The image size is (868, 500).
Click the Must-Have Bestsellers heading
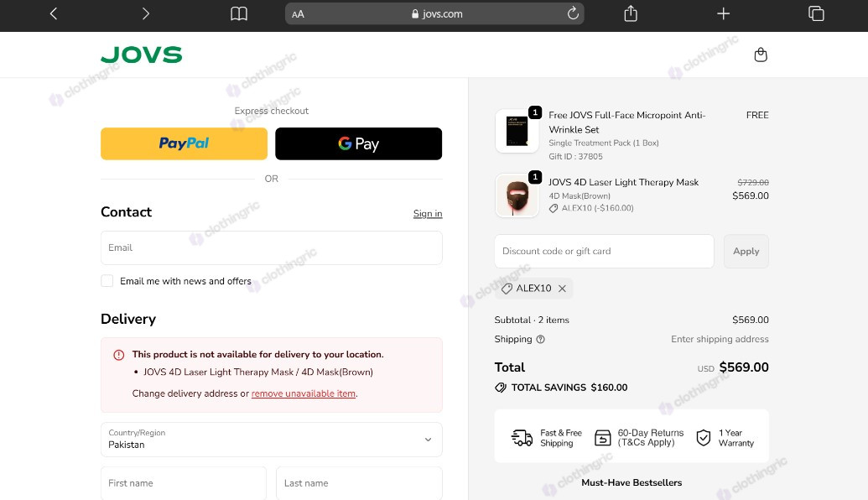click(x=631, y=483)
